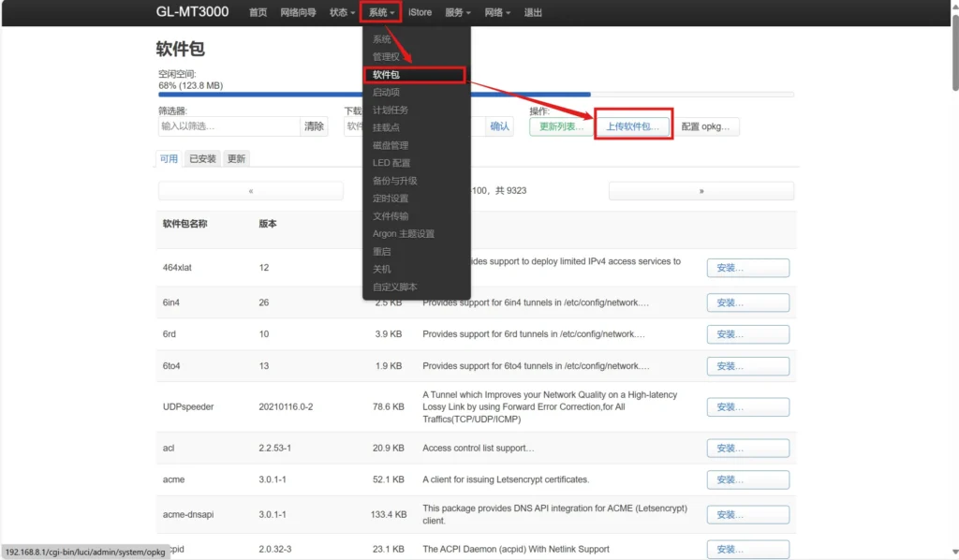Install the 464xlat package
Screen dimensions: 959x560
click(748, 268)
